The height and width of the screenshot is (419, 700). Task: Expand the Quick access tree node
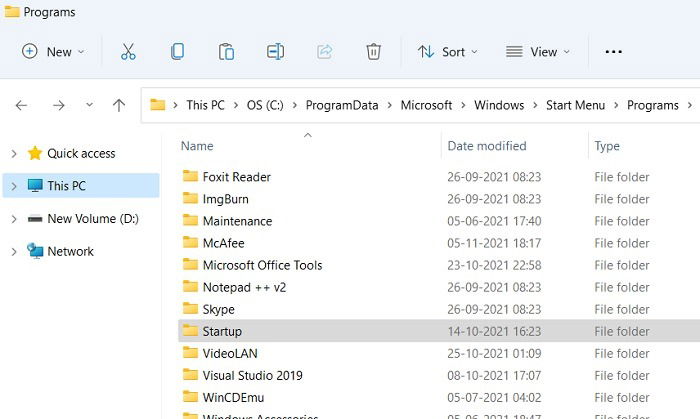[x=14, y=153]
